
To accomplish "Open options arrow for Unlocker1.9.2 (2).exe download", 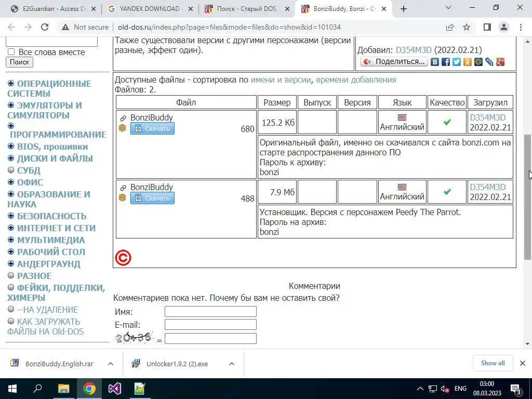I will pyautogui.click(x=231, y=364).
